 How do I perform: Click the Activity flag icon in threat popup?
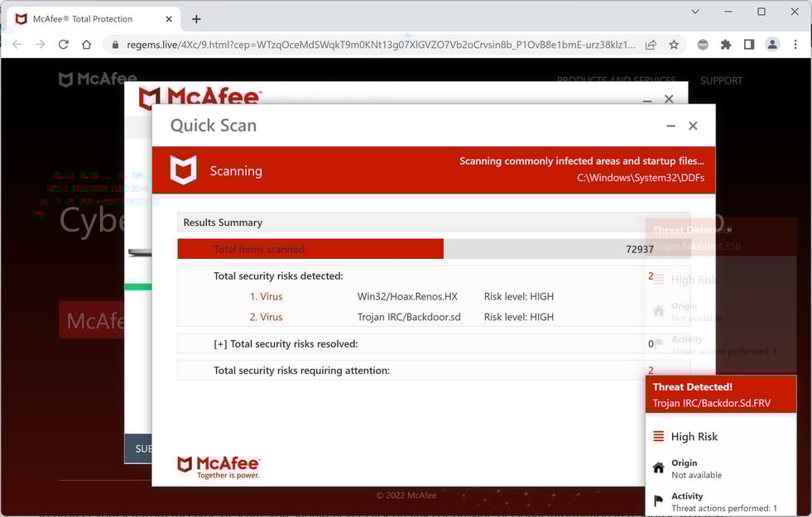coord(658,499)
